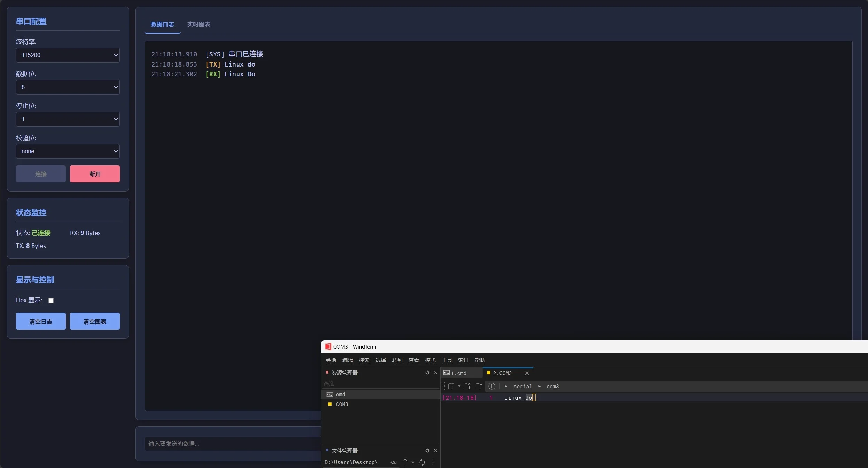Click the WindTerm app icon in title bar

pyautogui.click(x=328, y=346)
